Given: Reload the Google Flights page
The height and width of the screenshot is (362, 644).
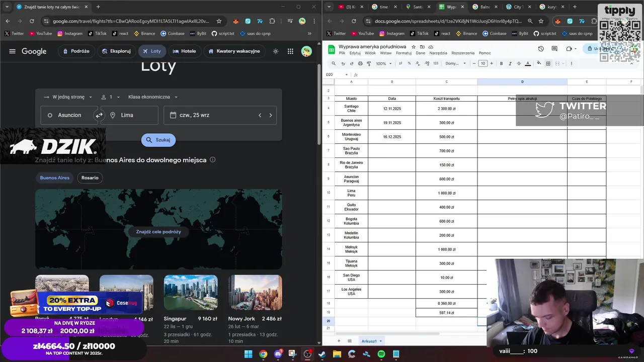Looking at the screenshot, I should click(32, 21).
